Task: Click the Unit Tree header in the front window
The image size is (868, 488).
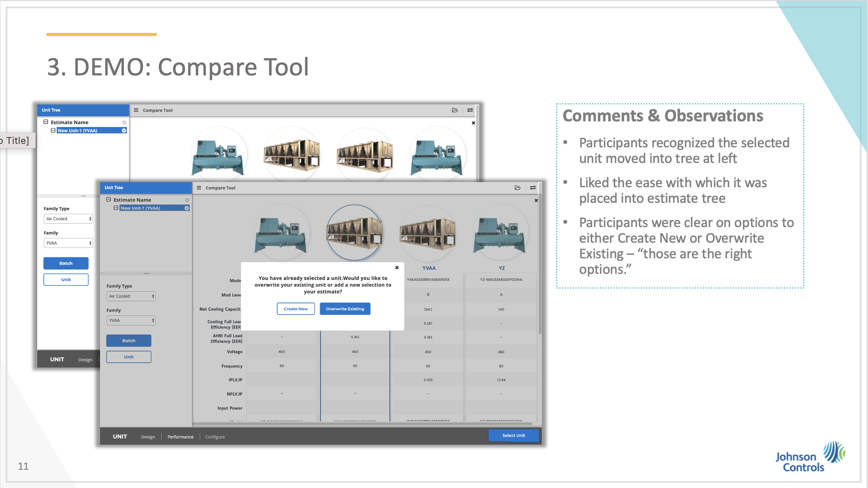Action: [x=146, y=188]
